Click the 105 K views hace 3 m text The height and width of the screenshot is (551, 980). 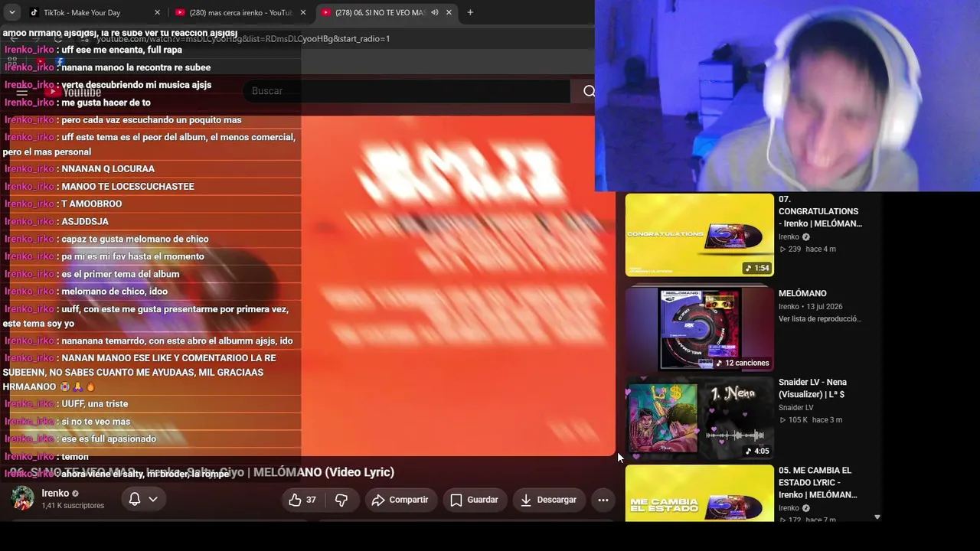pos(810,419)
